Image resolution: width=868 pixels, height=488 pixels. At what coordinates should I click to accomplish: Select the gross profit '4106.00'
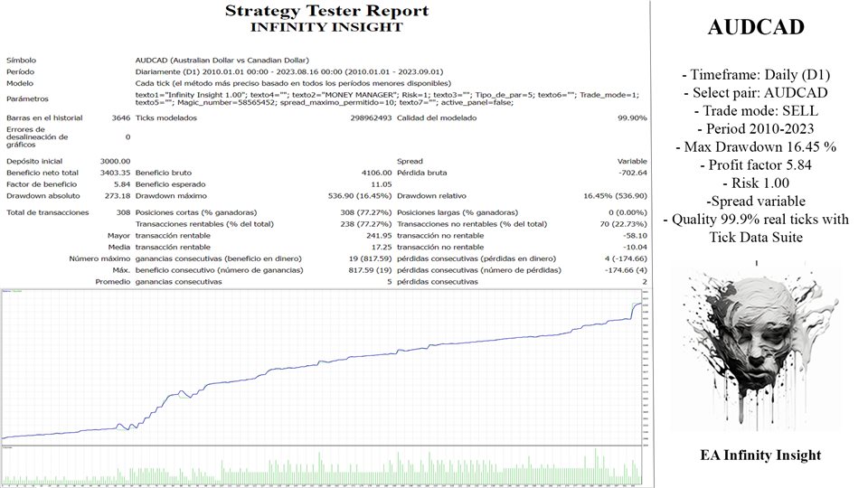click(x=376, y=173)
